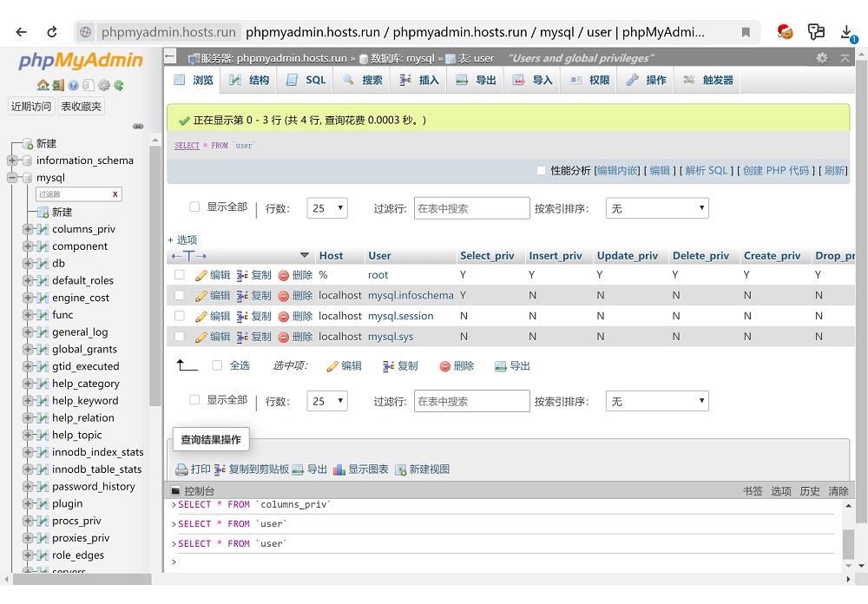868x604 pixels.
Task: Open navigation panel settings gear icon
Action: [x=103, y=85]
